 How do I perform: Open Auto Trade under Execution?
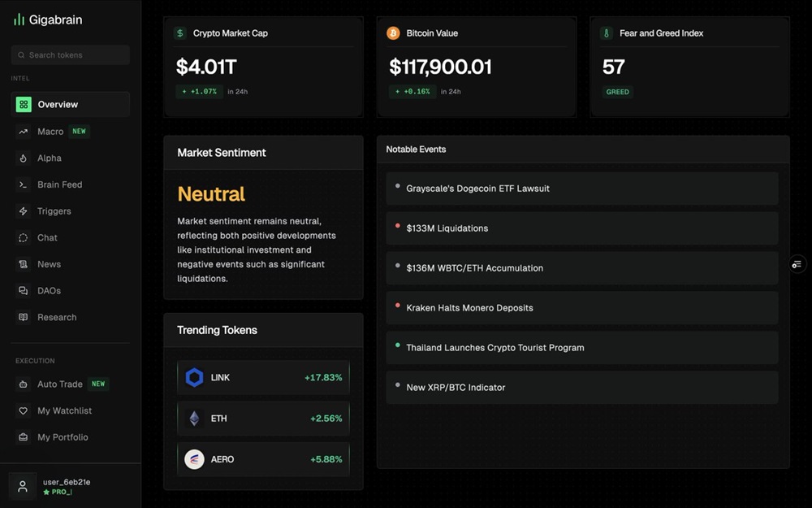(60, 384)
